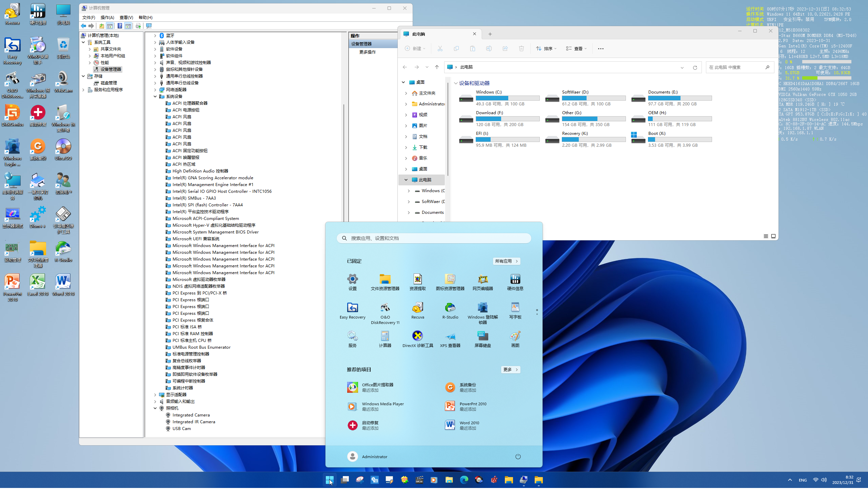Open XPS 查看器 pinned app
The width and height of the screenshot is (868, 490).
(x=450, y=339)
